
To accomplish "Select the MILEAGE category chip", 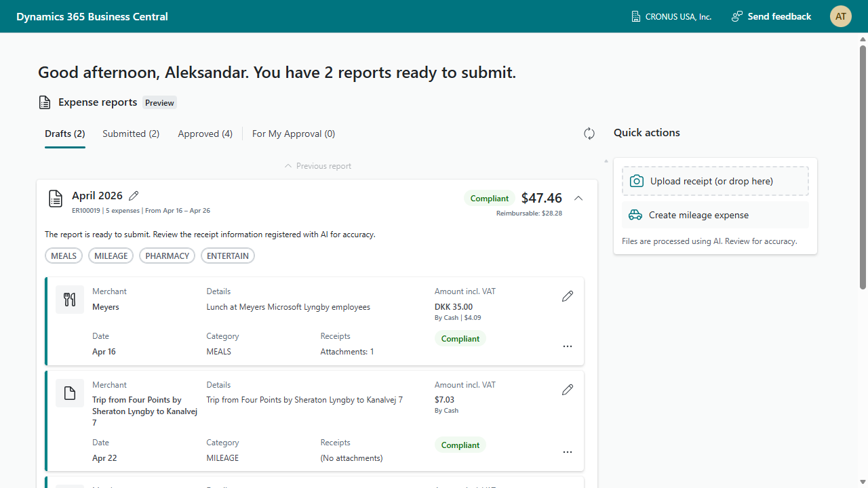I will click(x=111, y=256).
